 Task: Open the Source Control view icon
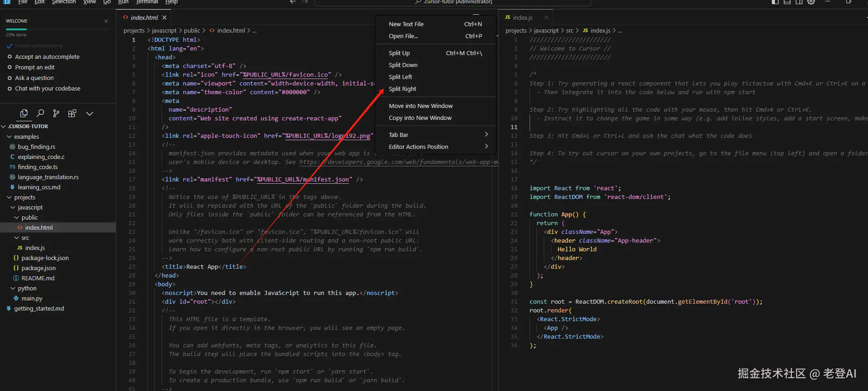pos(56,113)
